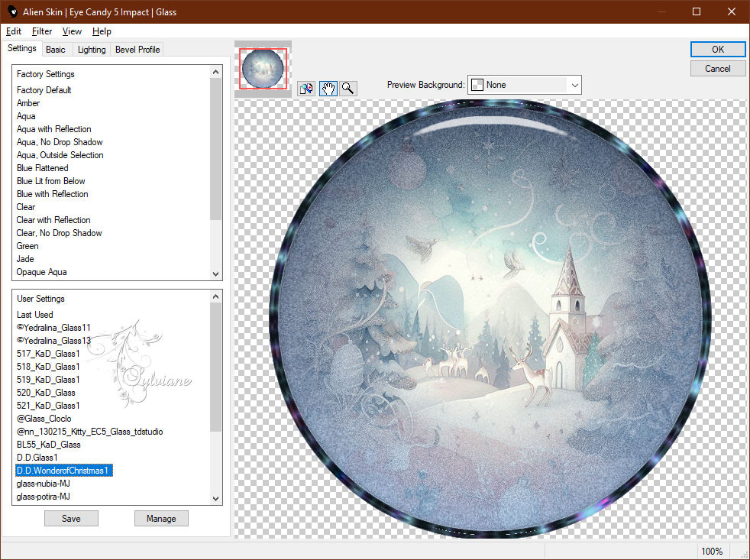Select @nn_130215_Kitty_EC5_Glass_tdstudio setting
The width and height of the screenshot is (750, 560).
tap(89, 431)
